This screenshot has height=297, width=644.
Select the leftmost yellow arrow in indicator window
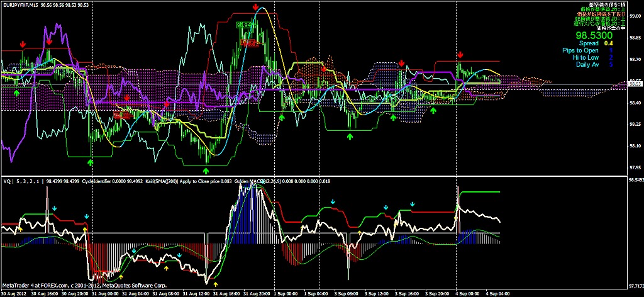click(21, 230)
